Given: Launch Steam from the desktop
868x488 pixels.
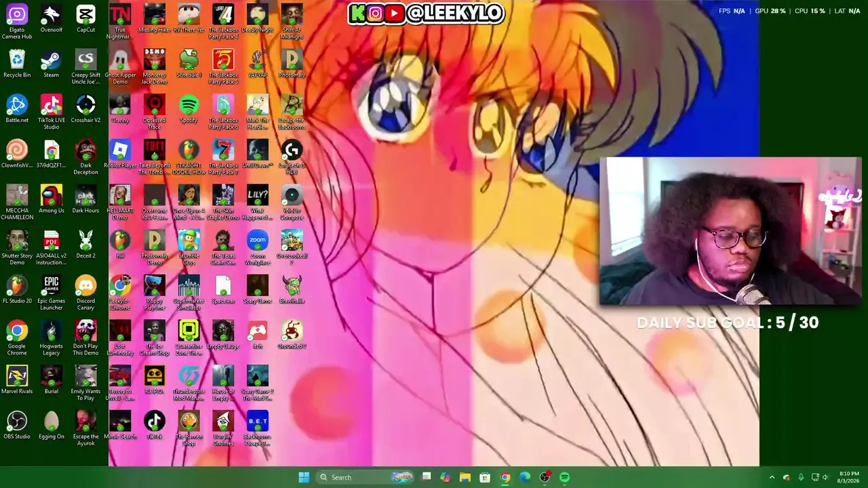Looking at the screenshot, I should tap(52, 64).
